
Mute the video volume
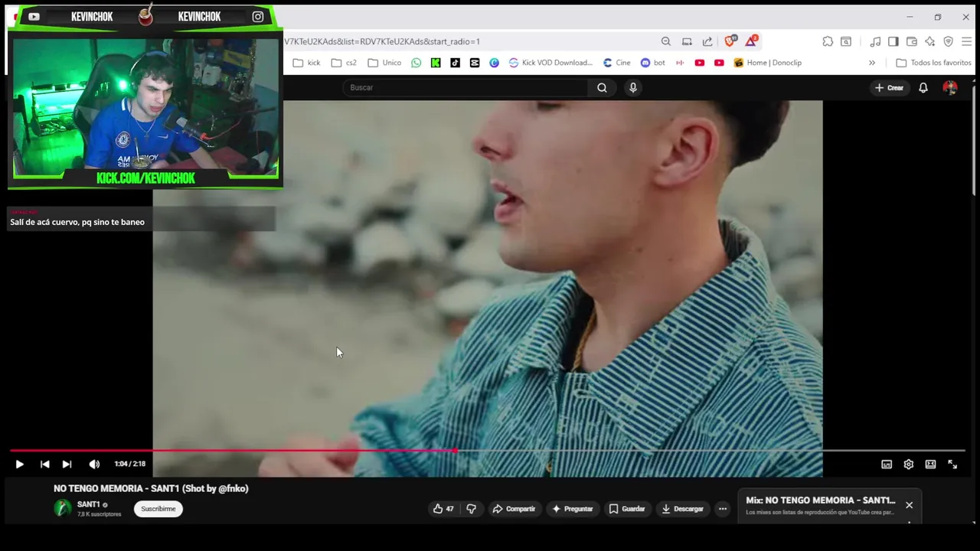tap(94, 464)
